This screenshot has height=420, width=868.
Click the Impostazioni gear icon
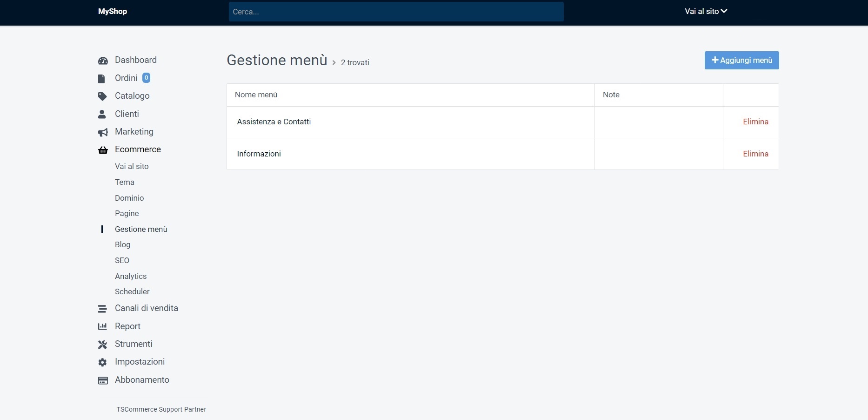[102, 362]
